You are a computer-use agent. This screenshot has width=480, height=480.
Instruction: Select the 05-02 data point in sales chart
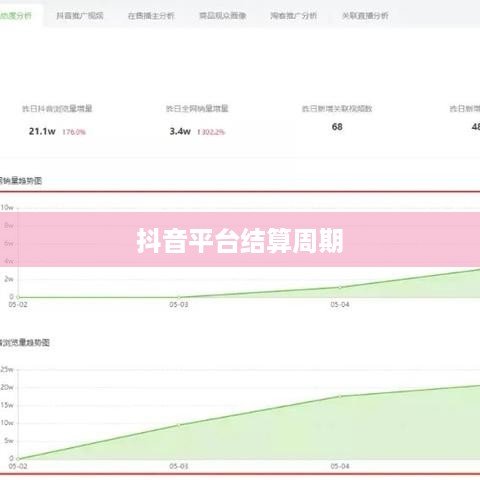click(x=18, y=297)
